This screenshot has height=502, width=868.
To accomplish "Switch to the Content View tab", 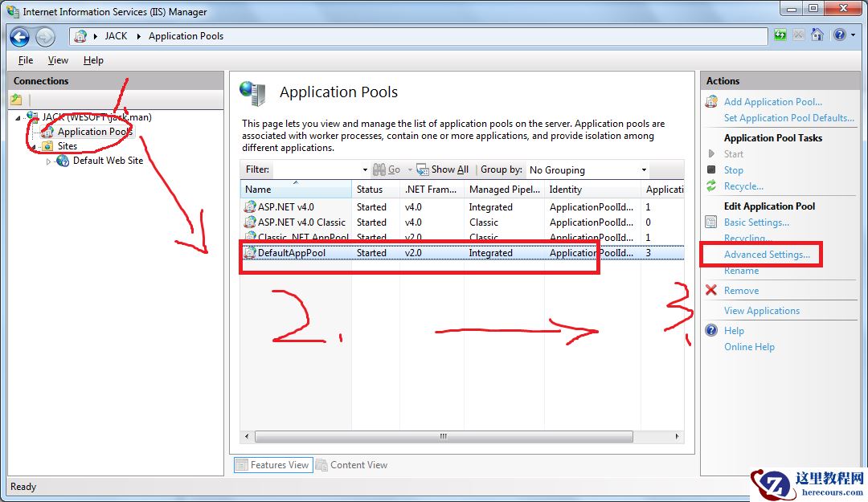I will [x=351, y=465].
